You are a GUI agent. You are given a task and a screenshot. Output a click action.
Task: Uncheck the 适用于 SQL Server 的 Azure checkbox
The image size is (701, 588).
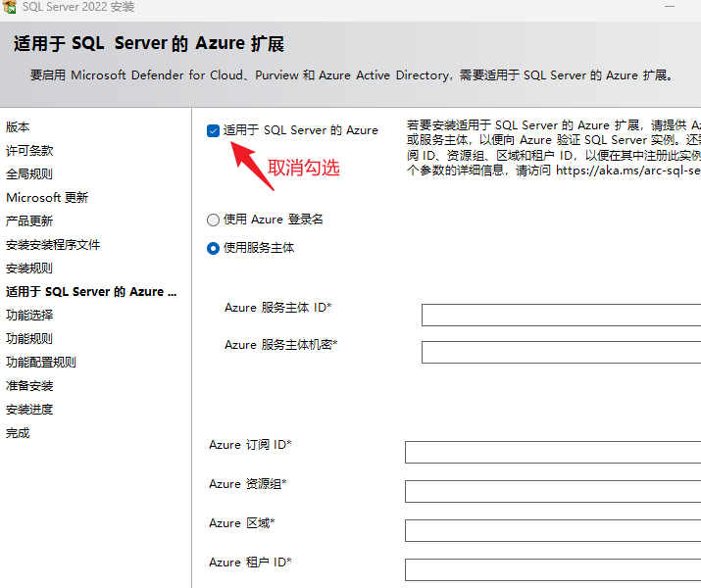(214, 130)
